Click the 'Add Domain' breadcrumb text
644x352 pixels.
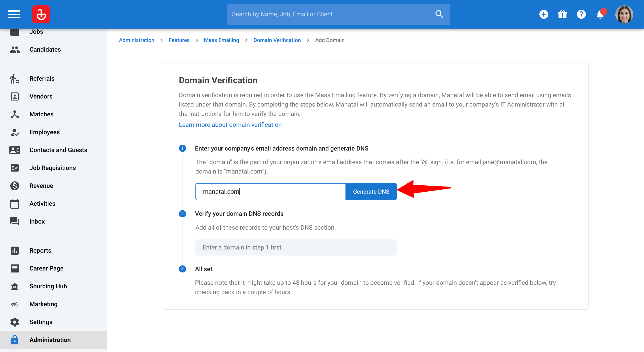[x=330, y=40]
